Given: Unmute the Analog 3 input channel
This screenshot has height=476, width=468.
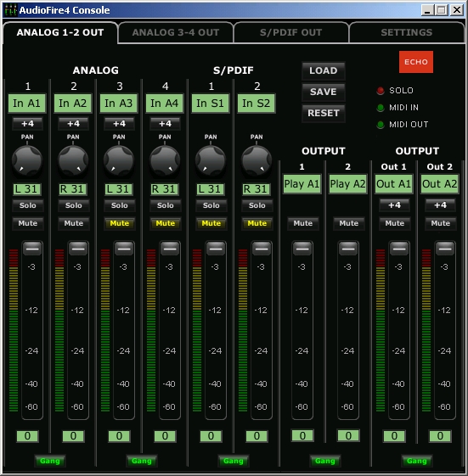Looking at the screenshot, I should 120,223.
